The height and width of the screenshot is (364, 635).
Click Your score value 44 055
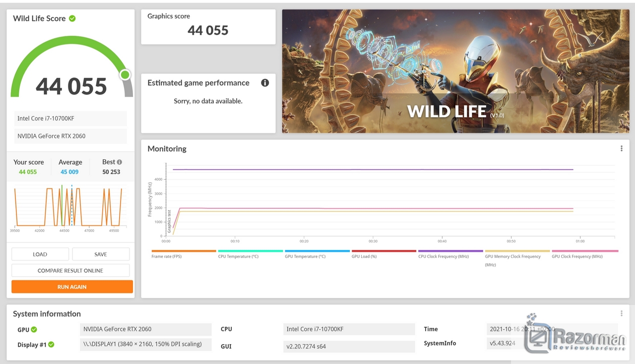pos(28,172)
